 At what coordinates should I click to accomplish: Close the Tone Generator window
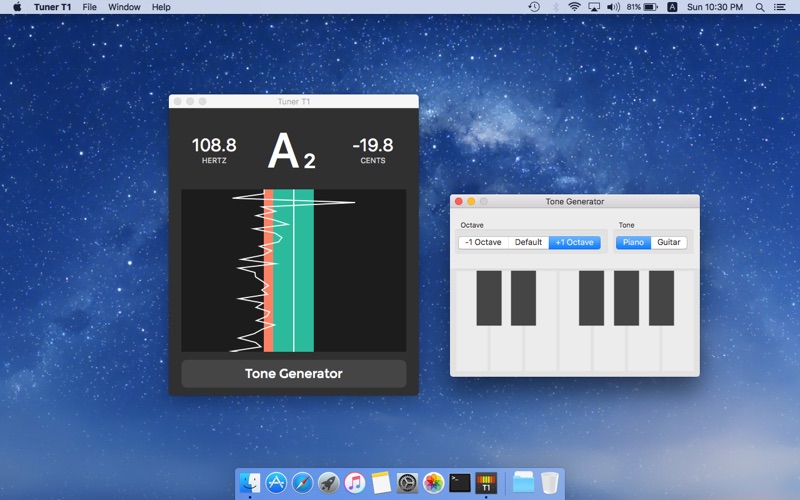pyautogui.click(x=459, y=202)
